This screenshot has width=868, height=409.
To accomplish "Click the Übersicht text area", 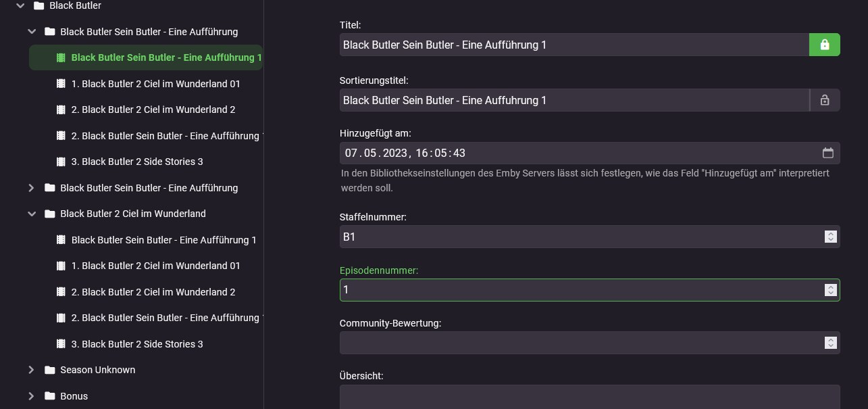I will [x=589, y=397].
